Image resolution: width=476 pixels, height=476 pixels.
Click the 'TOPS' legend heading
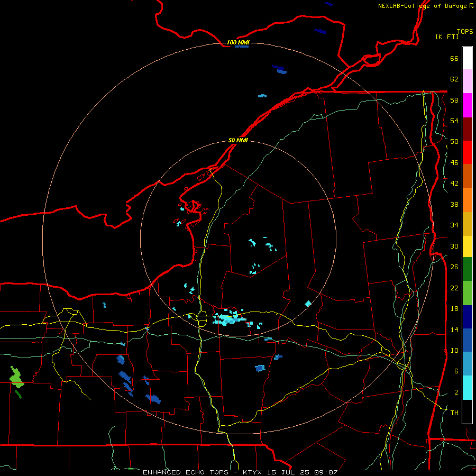(x=465, y=32)
